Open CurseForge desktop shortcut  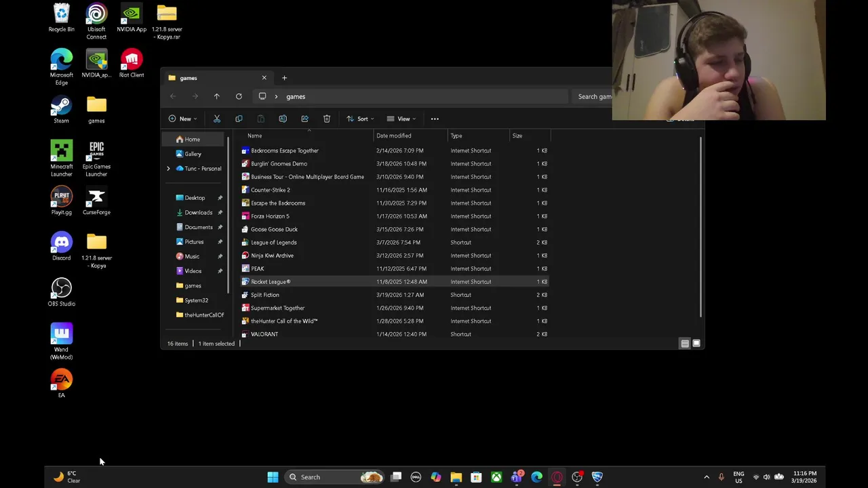pos(96,201)
